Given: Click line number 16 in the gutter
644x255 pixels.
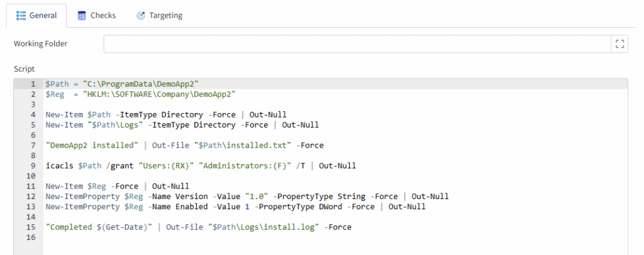Looking at the screenshot, I should [31, 237].
